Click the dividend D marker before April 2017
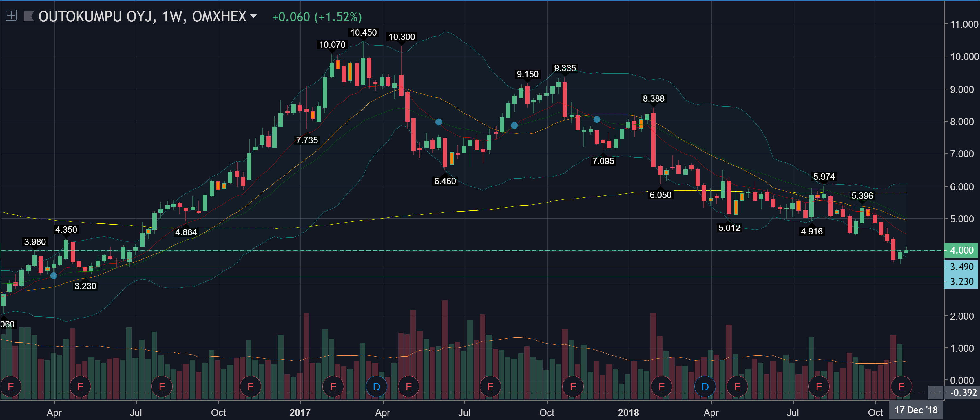Screen dimensions: 980x420 pos(376,387)
